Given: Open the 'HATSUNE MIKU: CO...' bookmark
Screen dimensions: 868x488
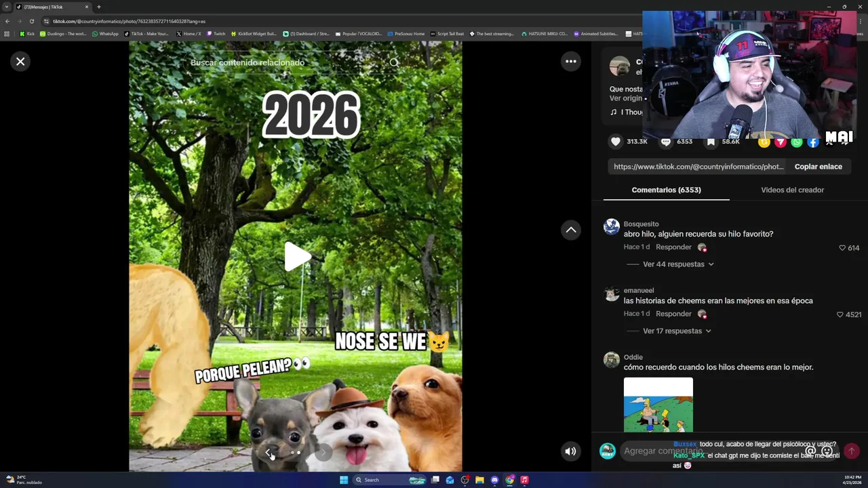Looking at the screenshot, I should [x=545, y=33].
